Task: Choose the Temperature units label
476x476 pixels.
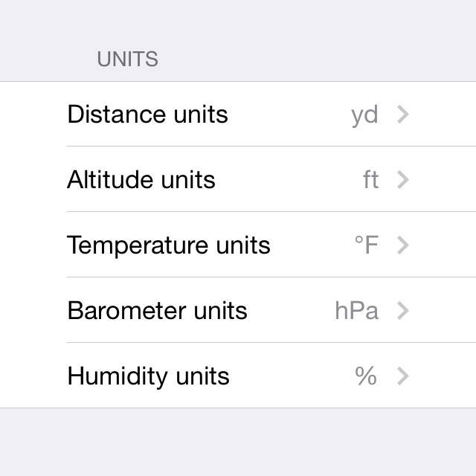Action: (169, 245)
